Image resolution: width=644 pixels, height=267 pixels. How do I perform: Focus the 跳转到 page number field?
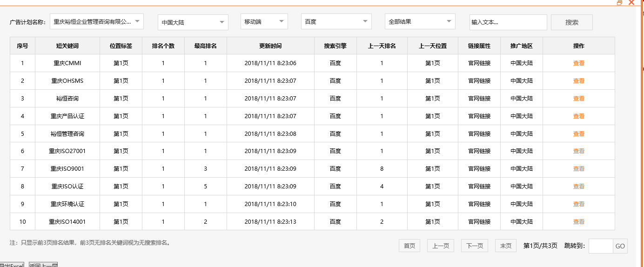coord(601,246)
